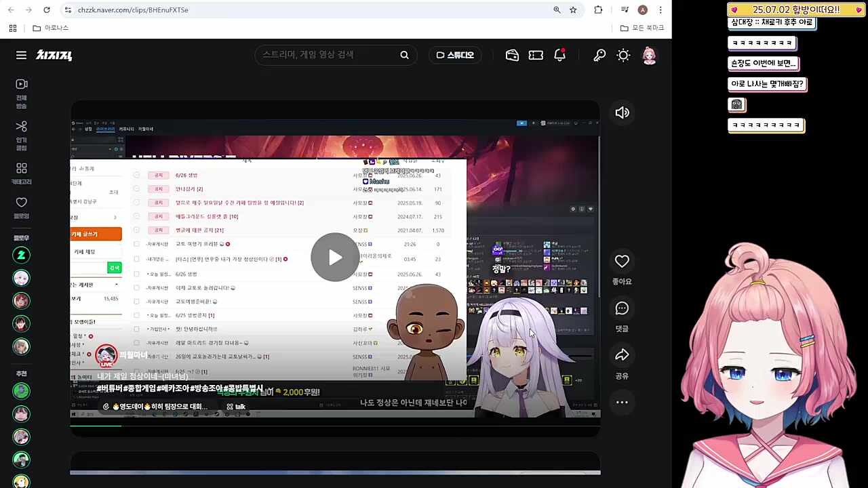
Task: Open the first channel avatar under 추천
Action: coord(21,390)
